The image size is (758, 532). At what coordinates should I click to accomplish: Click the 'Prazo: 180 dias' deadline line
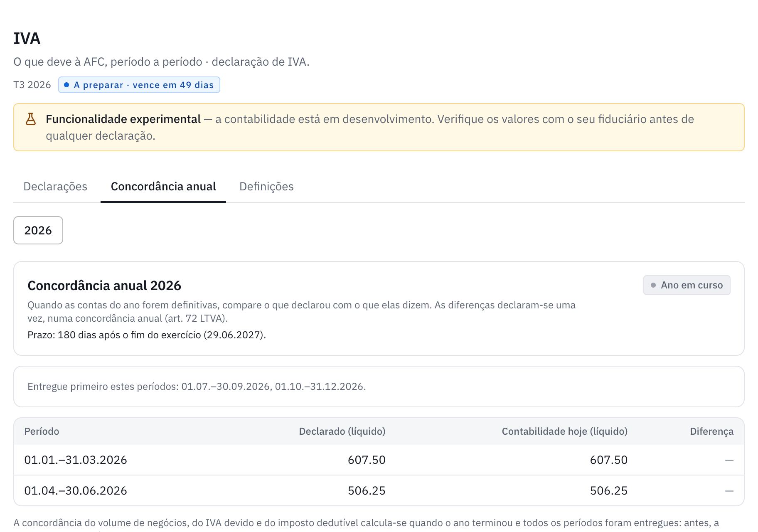147,335
